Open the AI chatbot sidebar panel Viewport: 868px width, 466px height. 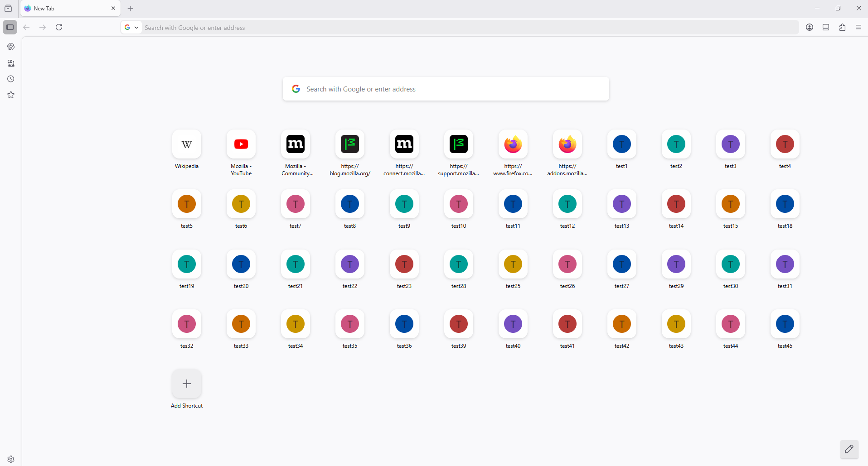coord(11,47)
